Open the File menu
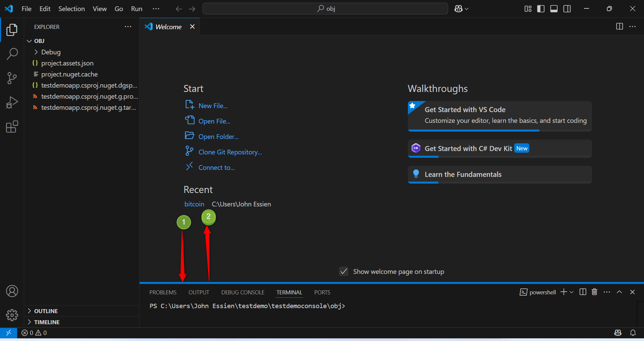 tap(26, 9)
